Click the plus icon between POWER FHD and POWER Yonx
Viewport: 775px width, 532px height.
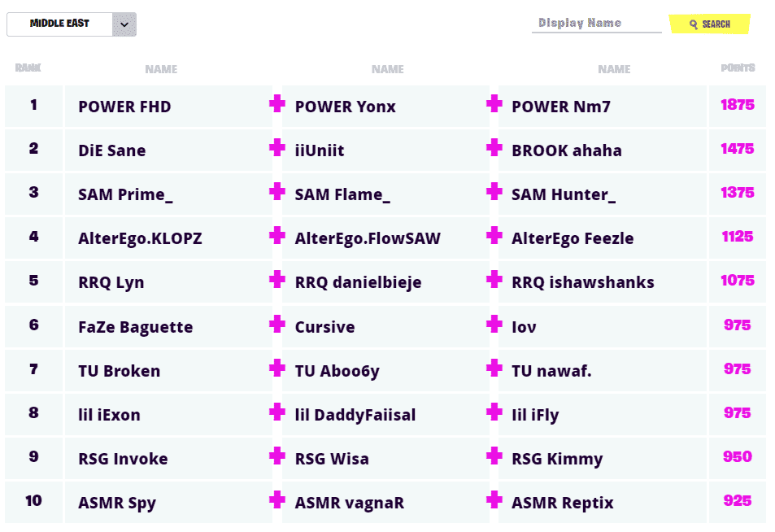pyautogui.click(x=277, y=104)
